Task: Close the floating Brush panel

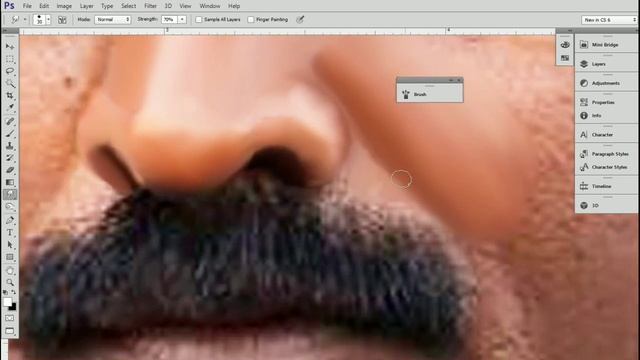Action: point(459,80)
